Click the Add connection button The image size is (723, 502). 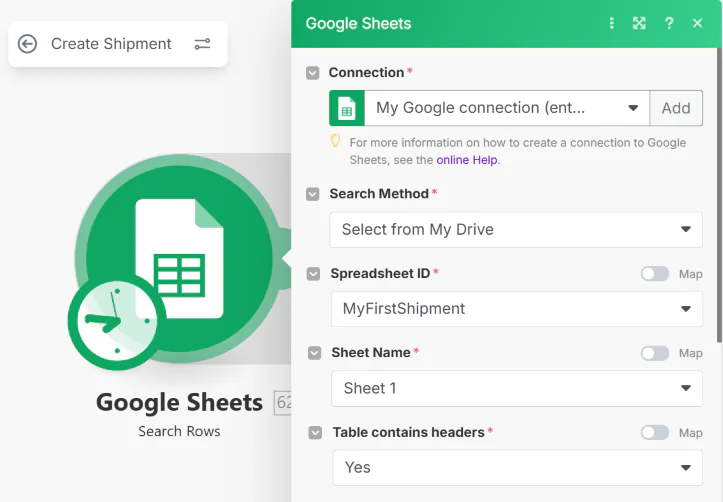(676, 108)
